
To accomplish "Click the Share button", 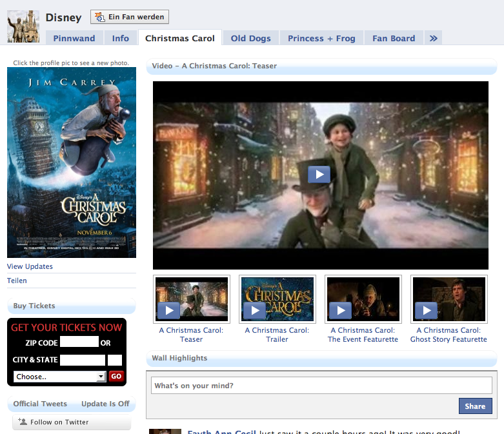I will tap(475, 406).
